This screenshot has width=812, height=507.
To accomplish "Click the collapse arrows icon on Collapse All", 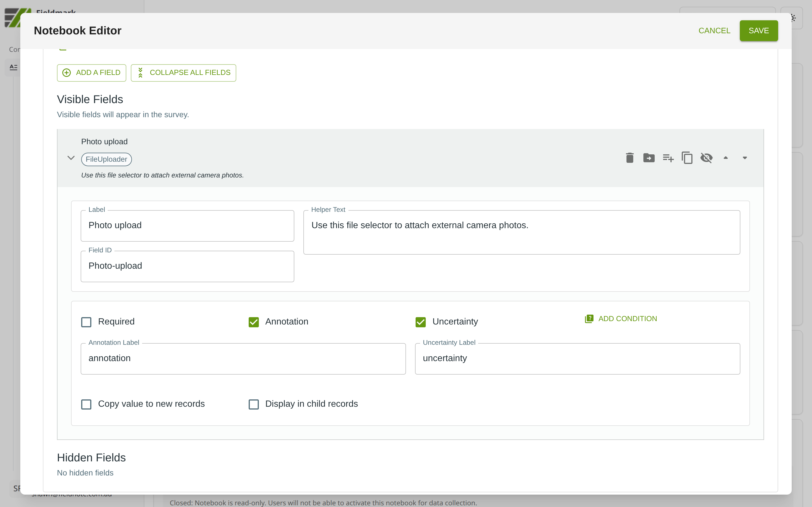I will (141, 73).
